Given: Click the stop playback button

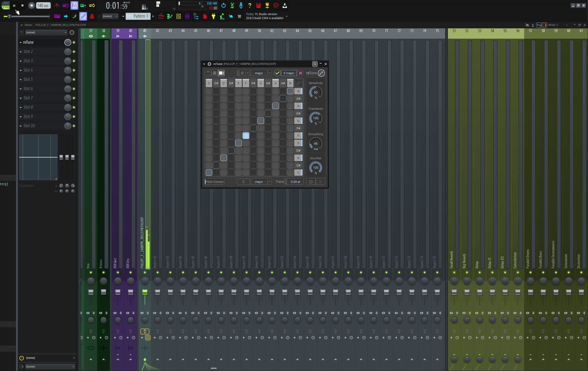Looking at the screenshot, I should point(23,5).
